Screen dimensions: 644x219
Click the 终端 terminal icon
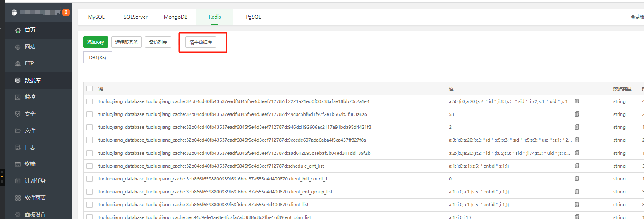pyautogui.click(x=18, y=164)
